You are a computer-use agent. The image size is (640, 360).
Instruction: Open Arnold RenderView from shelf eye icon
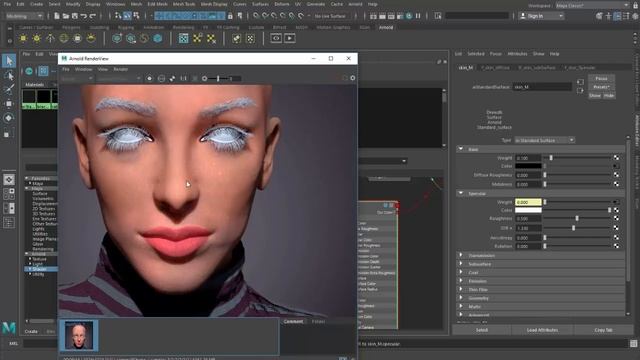tap(276, 38)
